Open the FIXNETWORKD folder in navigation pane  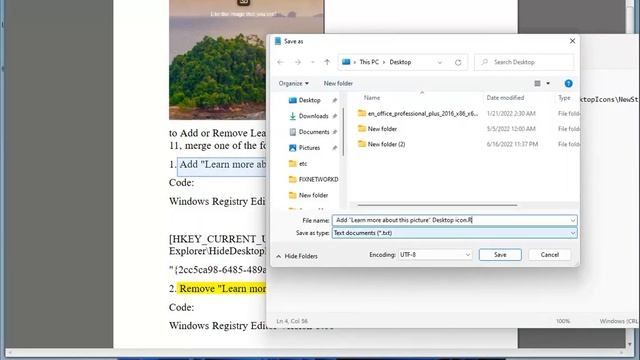click(x=313, y=179)
